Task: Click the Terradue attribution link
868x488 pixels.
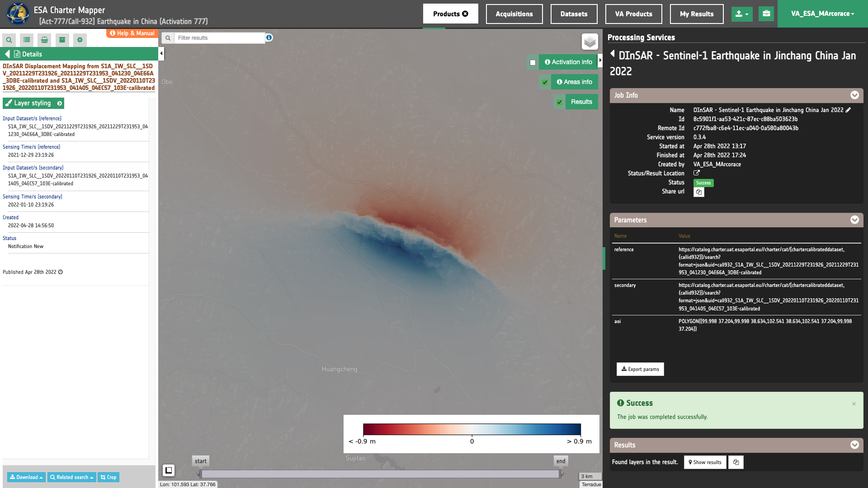Action: pos(591,484)
